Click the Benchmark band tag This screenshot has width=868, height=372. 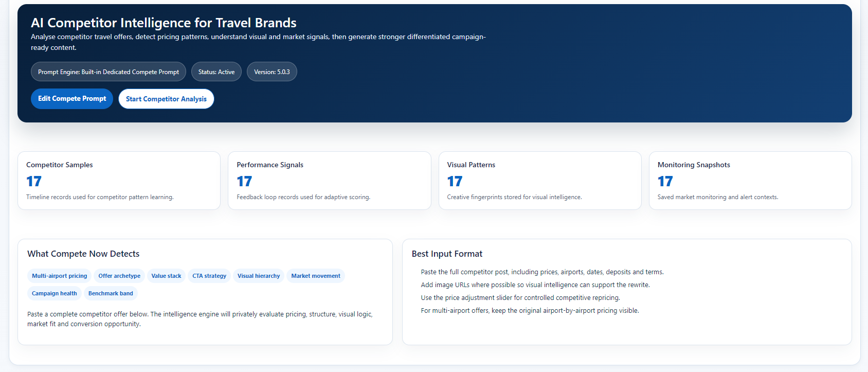click(x=111, y=293)
